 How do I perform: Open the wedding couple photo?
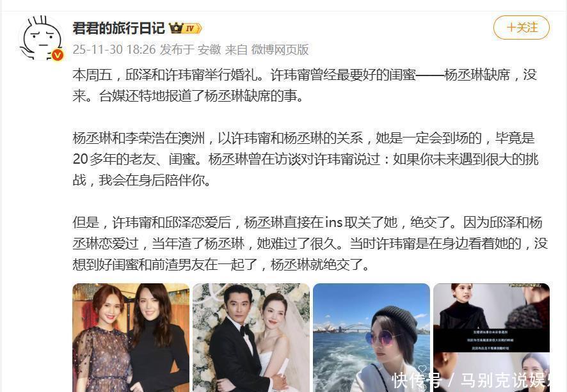pos(251,338)
